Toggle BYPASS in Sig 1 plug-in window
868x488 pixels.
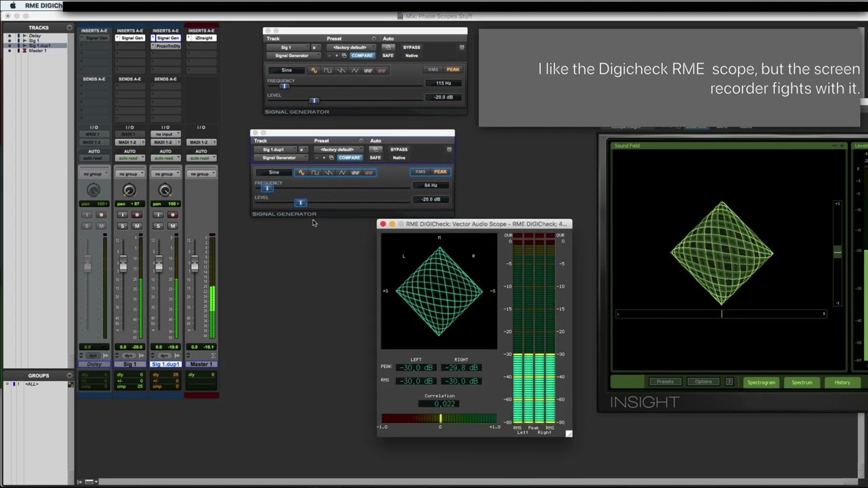[412, 47]
